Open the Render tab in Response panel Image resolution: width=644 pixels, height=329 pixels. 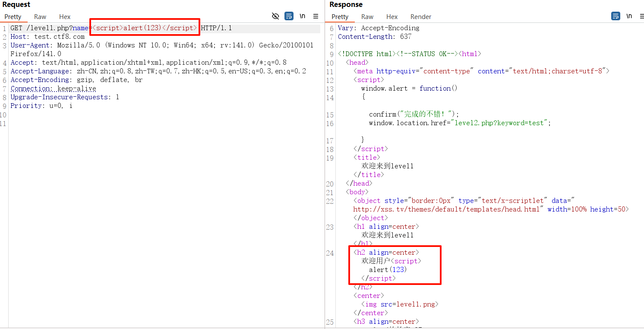(x=421, y=17)
